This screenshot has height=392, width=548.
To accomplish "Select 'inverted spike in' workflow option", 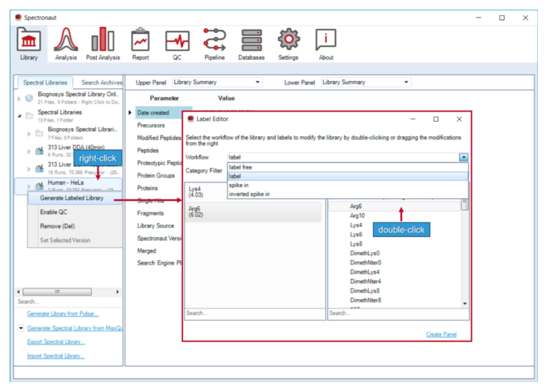I will 348,194.
